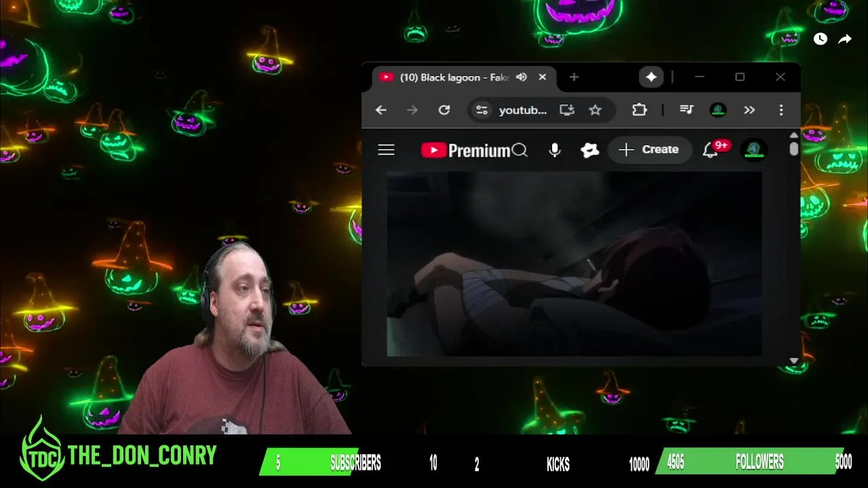Click the browser forward arrow
868x488 pixels.
412,110
